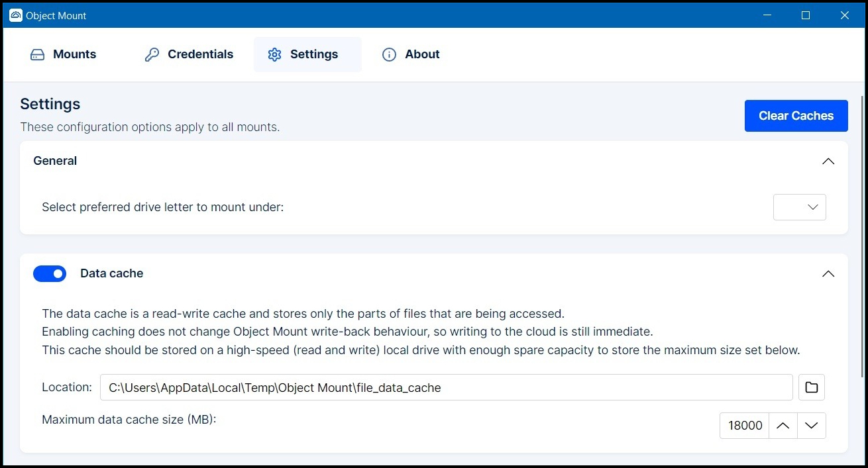This screenshot has height=468, width=868.
Task: Open the preferred drive letter dropdown
Action: [799, 207]
